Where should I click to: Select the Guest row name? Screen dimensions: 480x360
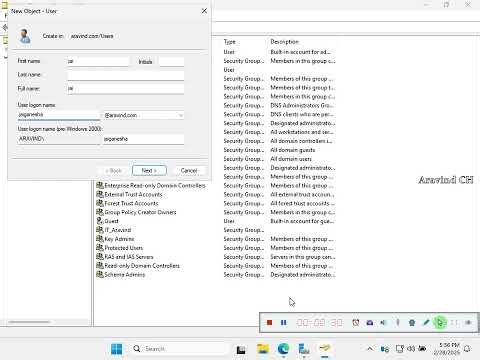click(x=111, y=221)
